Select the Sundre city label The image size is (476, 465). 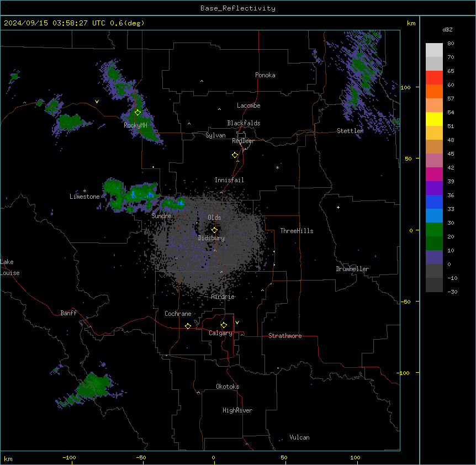(161, 216)
